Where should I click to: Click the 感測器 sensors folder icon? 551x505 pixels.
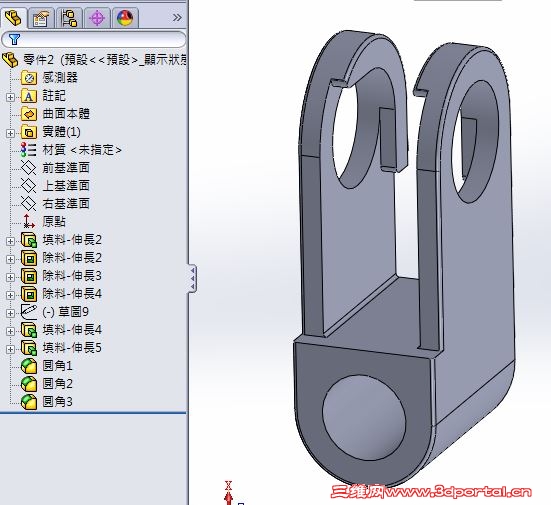(x=29, y=78)
